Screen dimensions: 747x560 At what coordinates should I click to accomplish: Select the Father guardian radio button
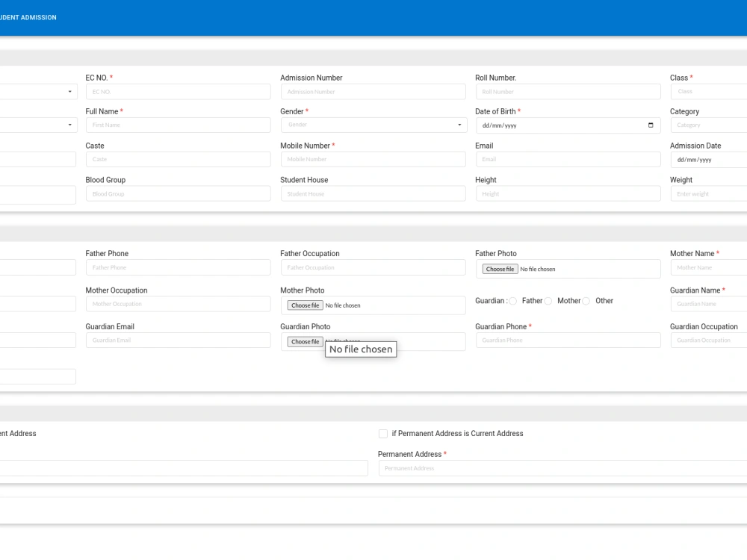[512, 301]
